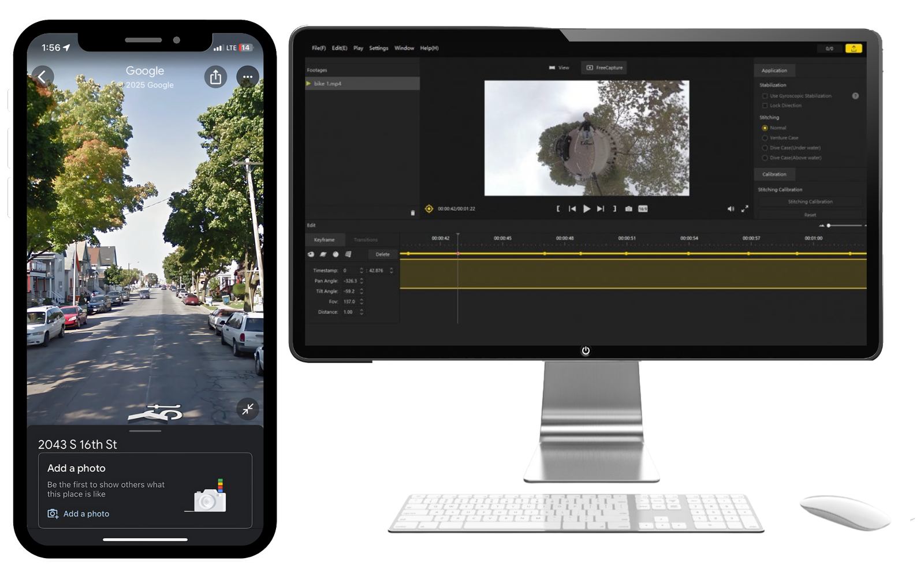This screenshot has height=568, width=924.
Task: Adjust the Fov value stepper
Action: pyautogui.click(x=362, y=301)
